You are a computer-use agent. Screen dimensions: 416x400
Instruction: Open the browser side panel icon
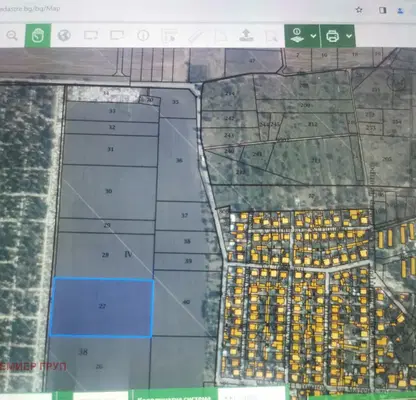382,10
